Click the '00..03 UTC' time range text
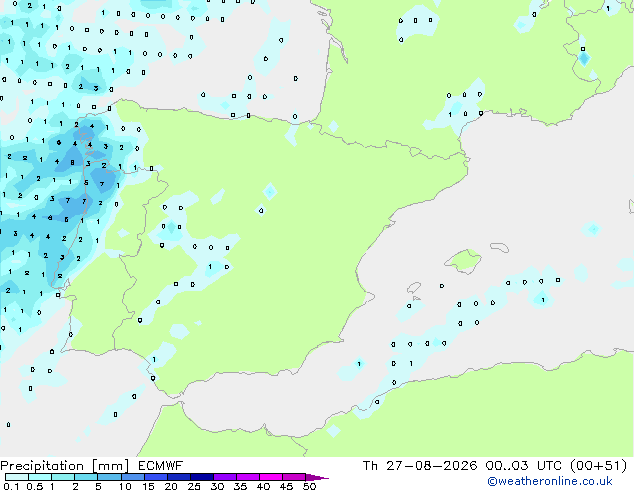This screenshot has width=634, height=490. [524, 466]
